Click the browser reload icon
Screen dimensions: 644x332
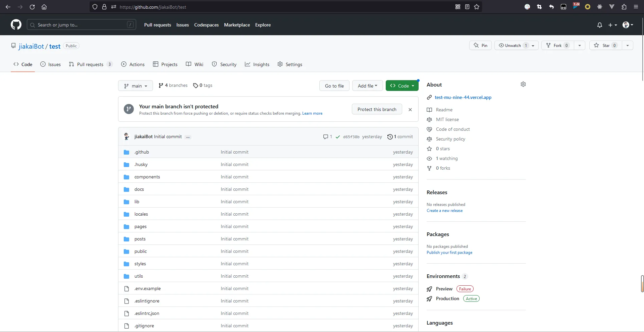click(32, 7)
